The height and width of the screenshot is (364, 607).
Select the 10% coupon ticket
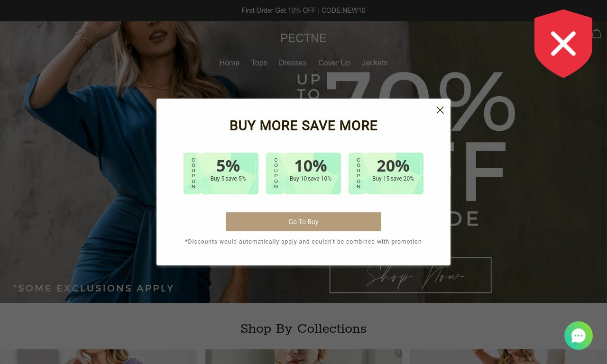303,173
